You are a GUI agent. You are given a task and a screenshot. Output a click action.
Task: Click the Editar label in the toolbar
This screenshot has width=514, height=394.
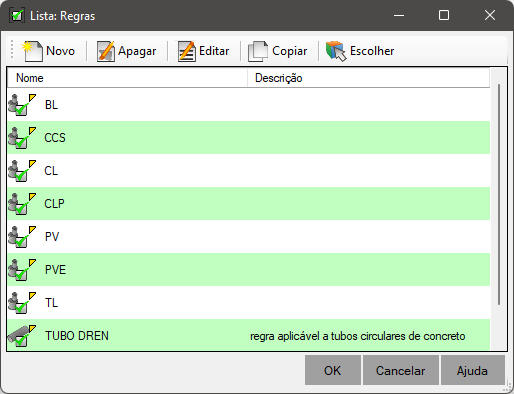pyautogui.click(x=214, y=51)
